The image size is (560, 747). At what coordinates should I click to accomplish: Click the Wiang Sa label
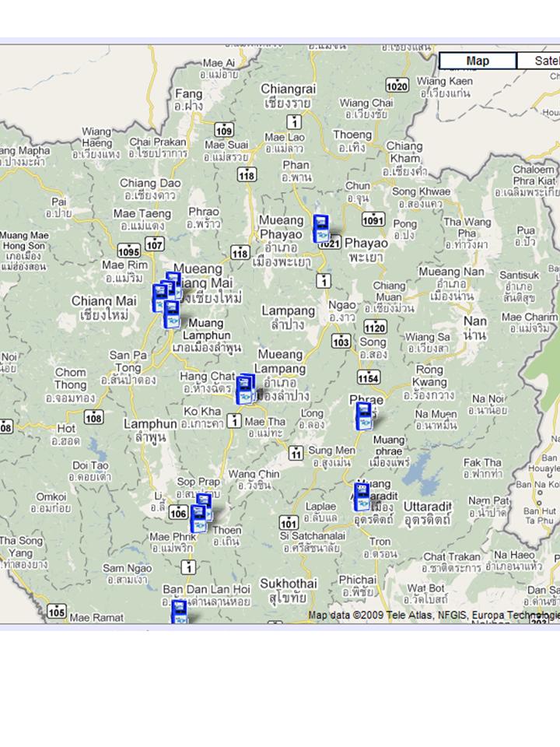(427, 342)
